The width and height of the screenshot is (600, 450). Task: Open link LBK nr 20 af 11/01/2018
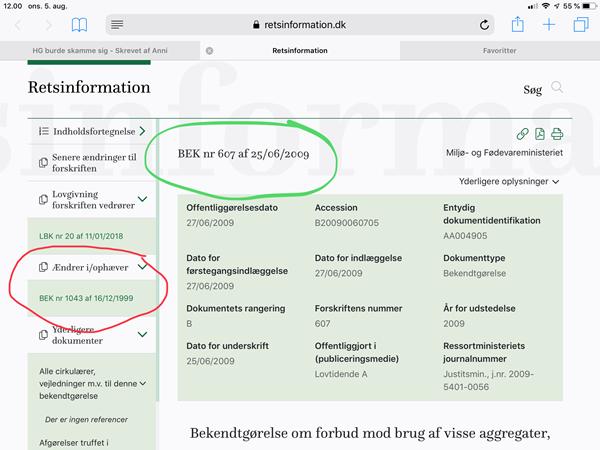tap(81, 236)
